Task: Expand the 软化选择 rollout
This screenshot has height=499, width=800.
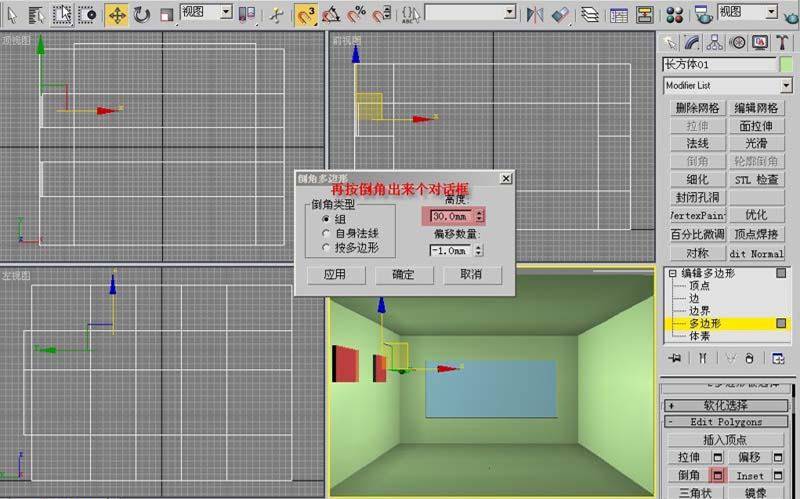Action: 726,405
